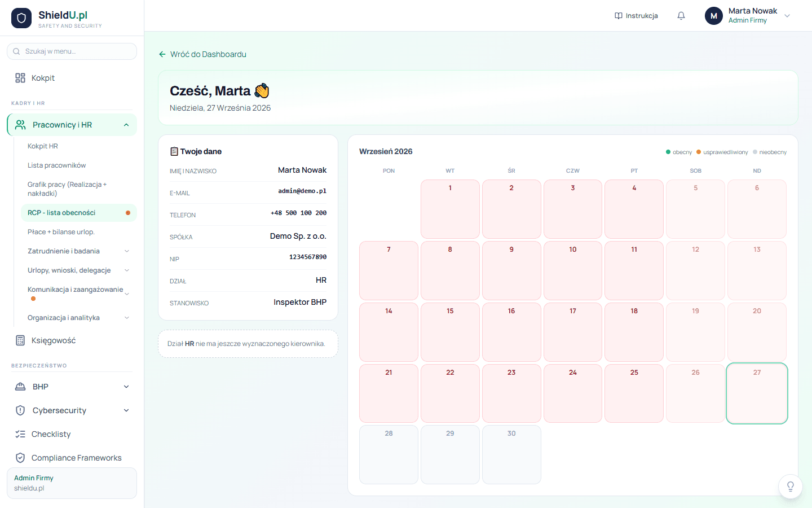The width and height of the screenshot is (812, 508).
Task: Expand Zatrudnienie i badania submenu
Action: coord(78,251)
